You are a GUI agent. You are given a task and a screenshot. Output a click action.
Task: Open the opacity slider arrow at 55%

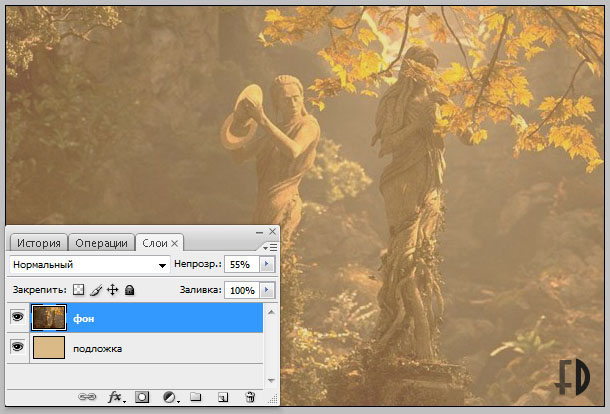pos(266,265)
